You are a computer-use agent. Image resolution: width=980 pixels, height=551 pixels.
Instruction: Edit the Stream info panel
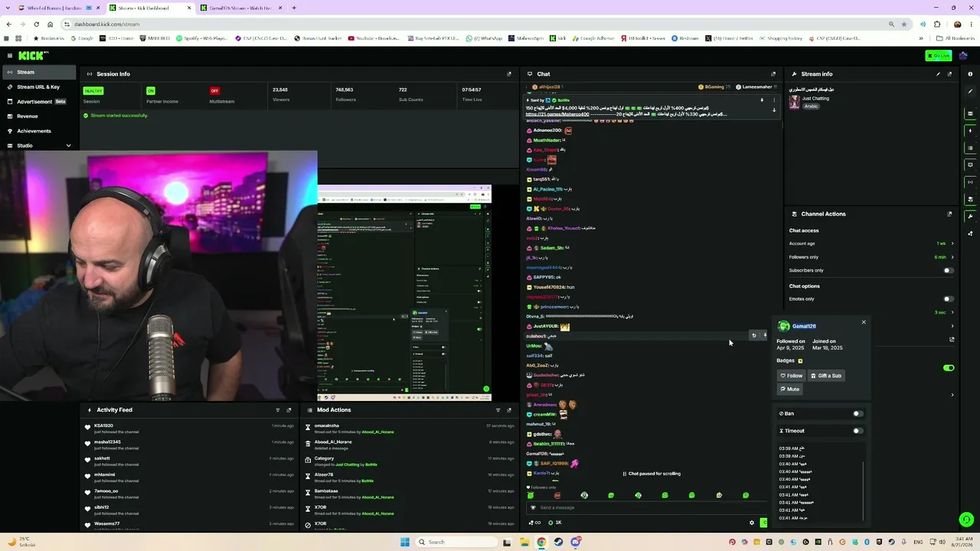coord(938,74)
